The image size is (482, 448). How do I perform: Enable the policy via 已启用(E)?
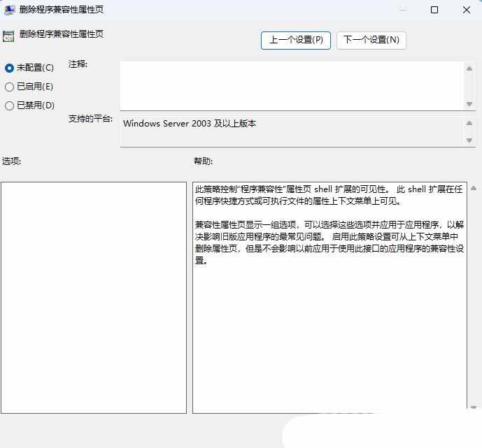click(x=9, y=87)
